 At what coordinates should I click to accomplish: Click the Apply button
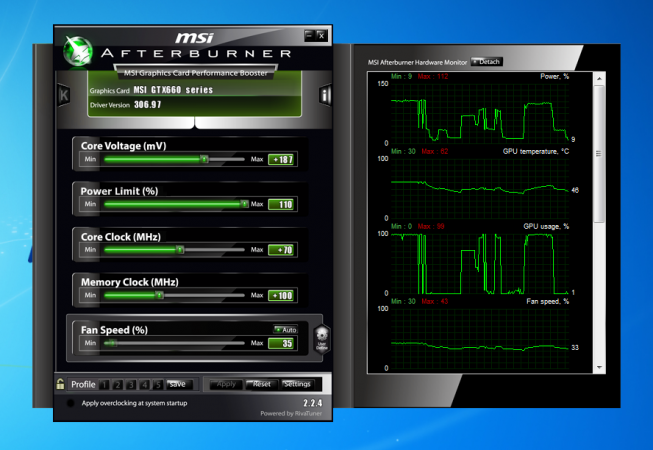226,384
